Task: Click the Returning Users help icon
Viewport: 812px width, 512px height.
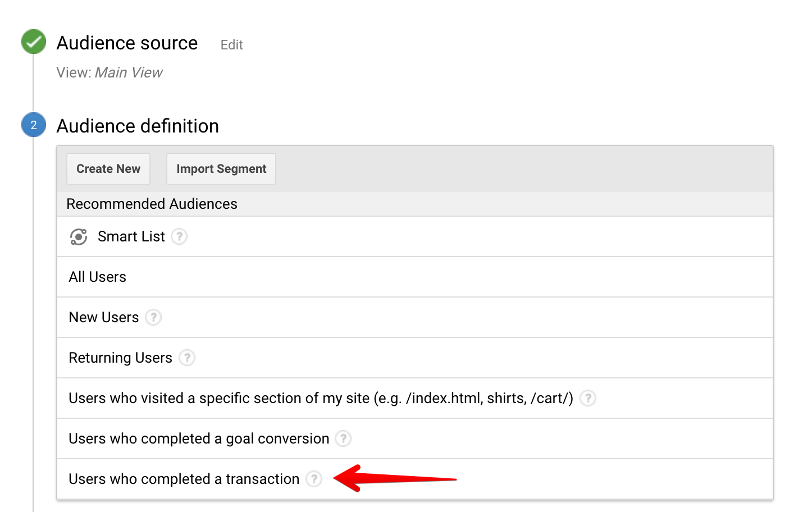Action: pos(187,358)
